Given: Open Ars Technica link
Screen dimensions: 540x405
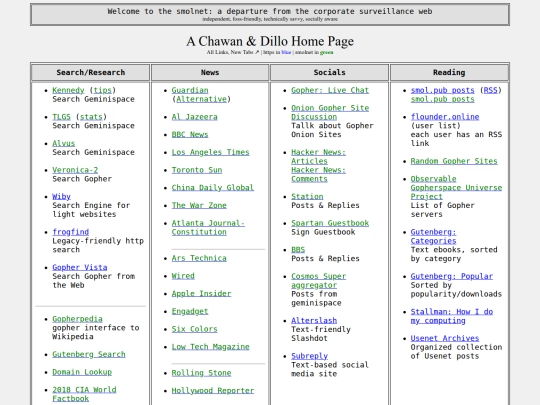Looking at the screenshot, I should pos(199,258).
